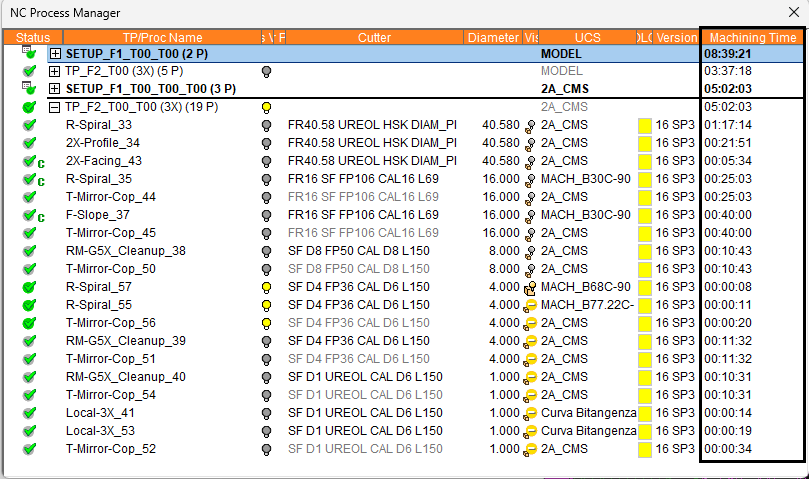The height and width of the screenshot is (479, 809).
Task: Click the 40.580 diameter cell of R-Spiral_33
Action: click(500, 125)
